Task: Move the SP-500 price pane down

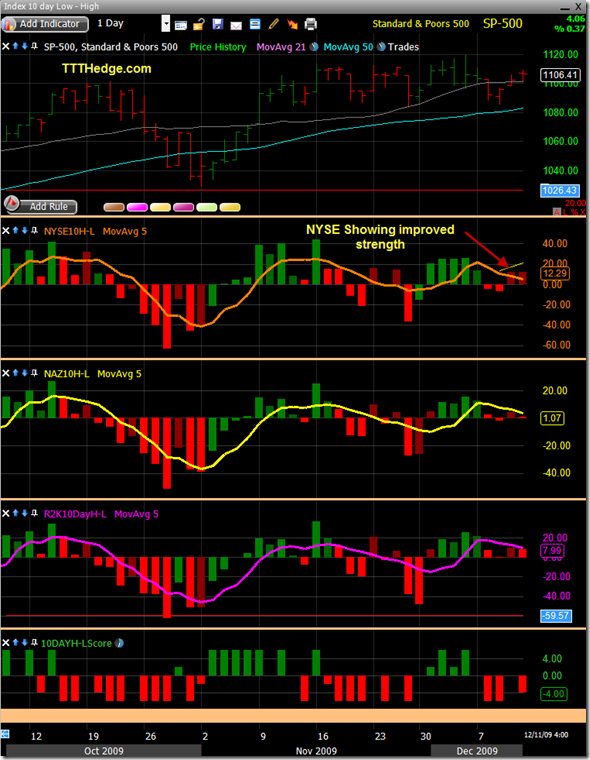Action: [x=24, y=46]
